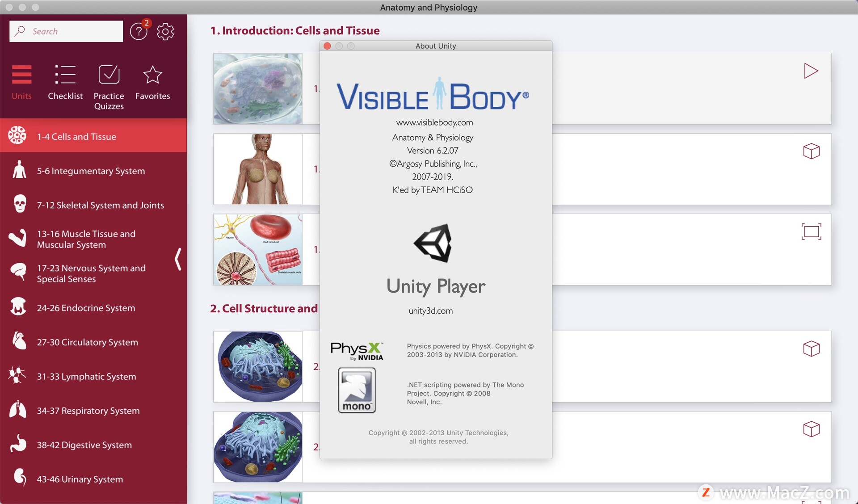Click the PhysX by NVIDIA logo
Screen dimensions: 858x504
(x=357, y=351)
